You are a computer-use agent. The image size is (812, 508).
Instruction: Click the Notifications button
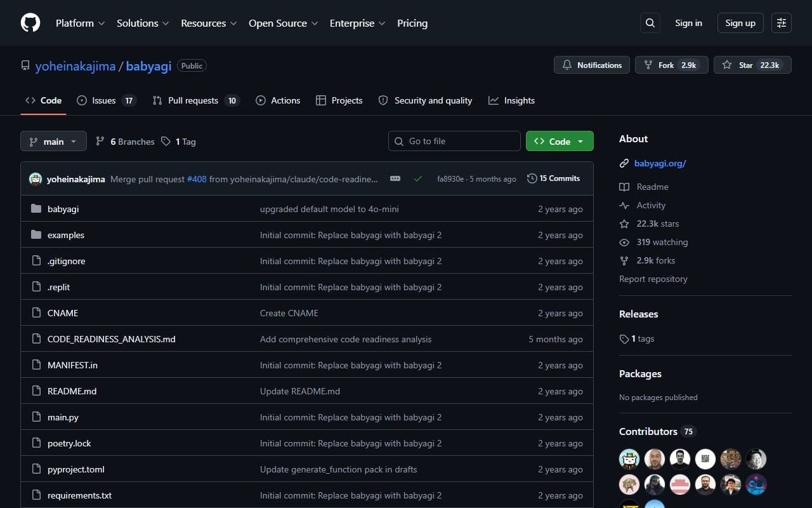pyautogui.click(x=592, y=65)
